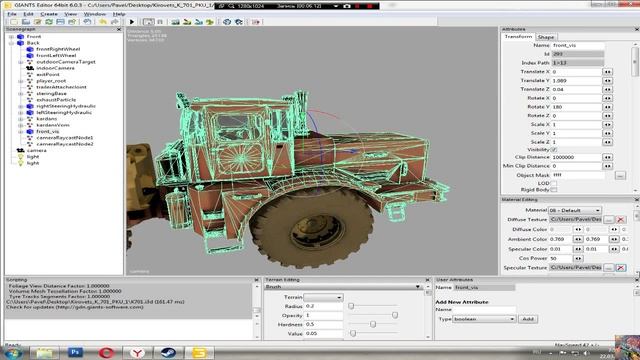Click the first blue globe toolbar icon
The width and height of the screenshot is (640, 360).
point(227,22)
